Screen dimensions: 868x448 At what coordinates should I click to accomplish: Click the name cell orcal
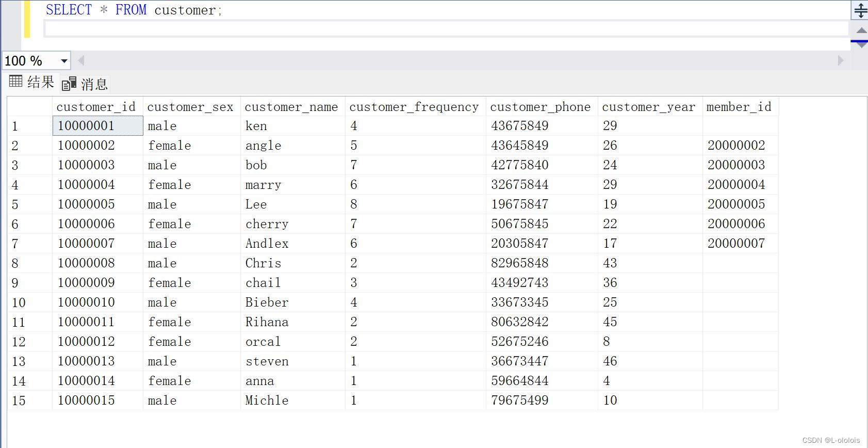(x=292, y=342)
